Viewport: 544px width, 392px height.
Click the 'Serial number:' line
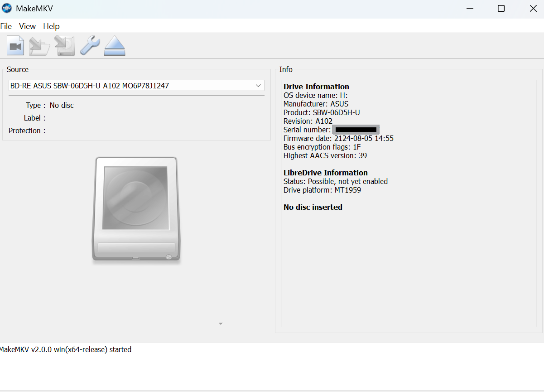332,130
